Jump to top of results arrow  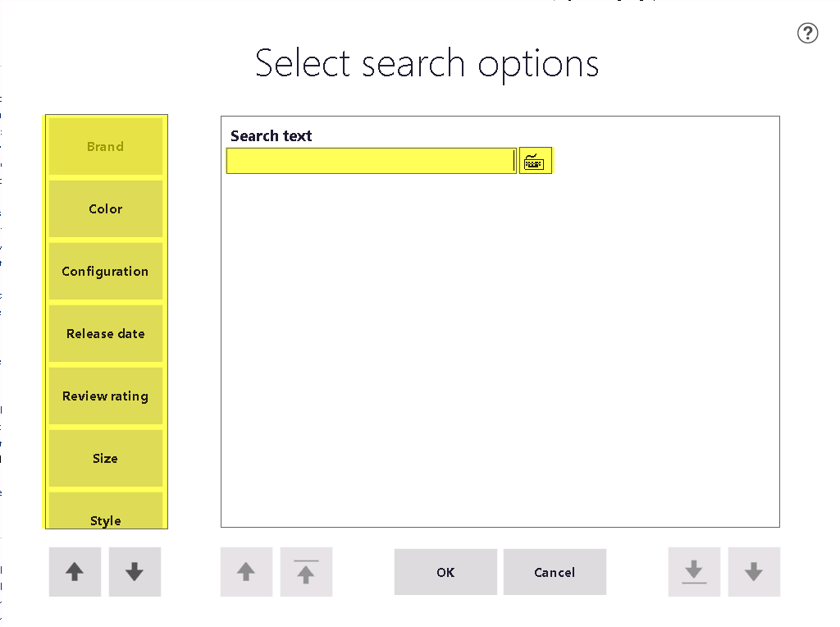[306, 572]
